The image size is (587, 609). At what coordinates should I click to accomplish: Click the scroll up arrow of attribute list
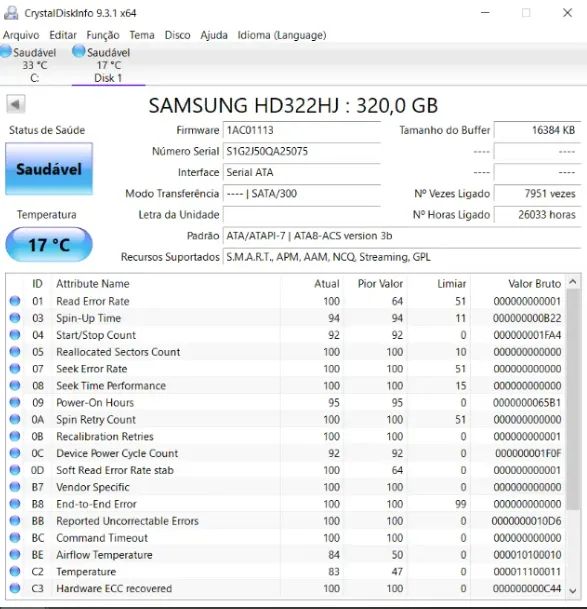tap(573, 282)
